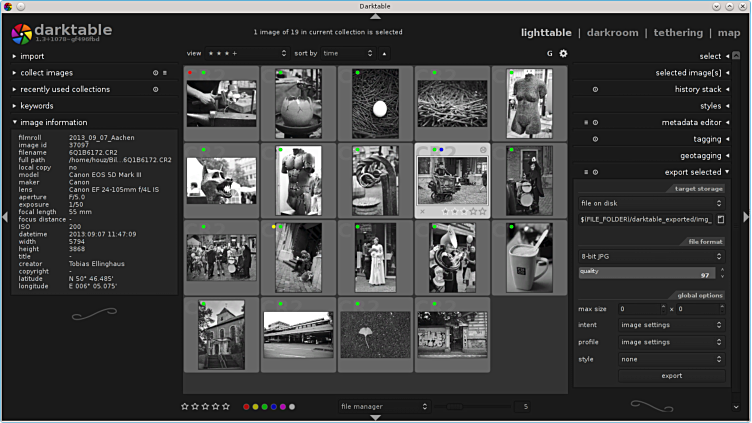The width and height of the screenshot is (752, 423).
Task: Open the sort by time dropdown
Action: coord(347,53)
